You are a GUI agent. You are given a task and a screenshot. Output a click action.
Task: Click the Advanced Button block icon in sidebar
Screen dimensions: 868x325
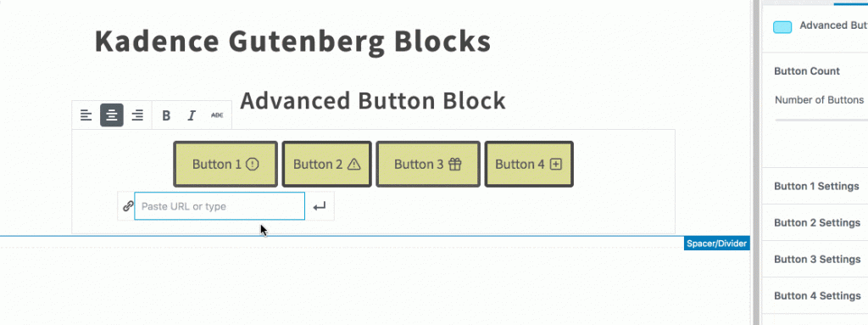click(782, 27)
